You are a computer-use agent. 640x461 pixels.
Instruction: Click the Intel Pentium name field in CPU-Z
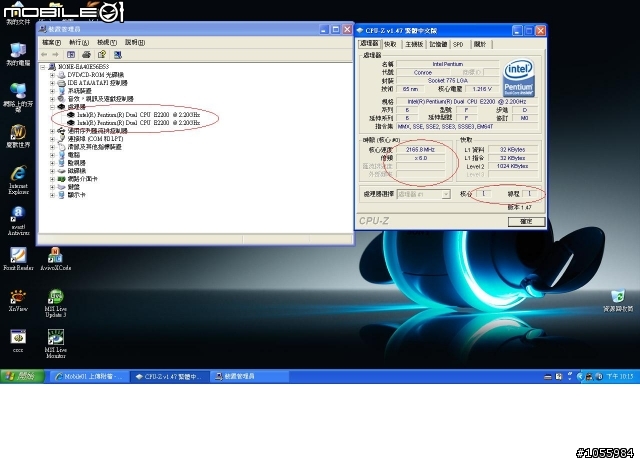coord(448,64)
